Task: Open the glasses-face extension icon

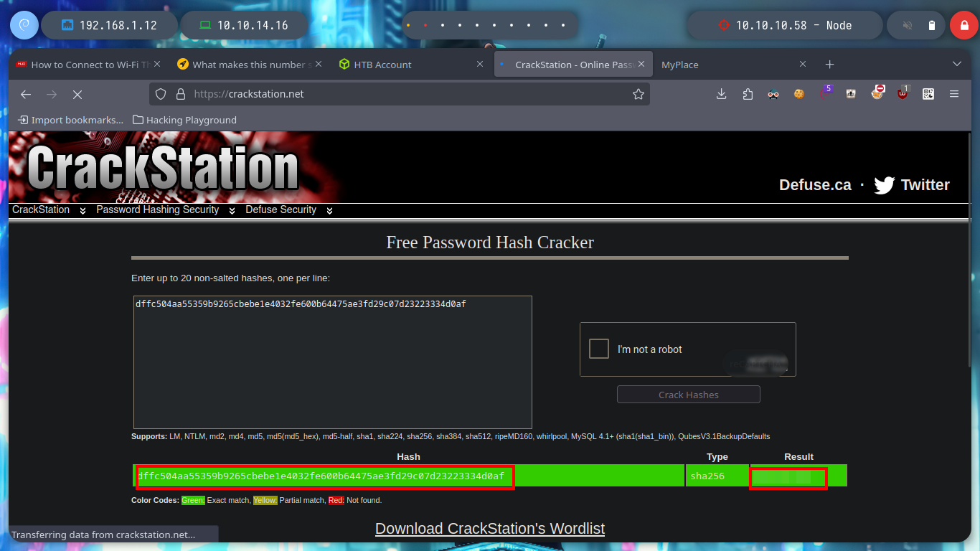Action: [x=773, y=94]
